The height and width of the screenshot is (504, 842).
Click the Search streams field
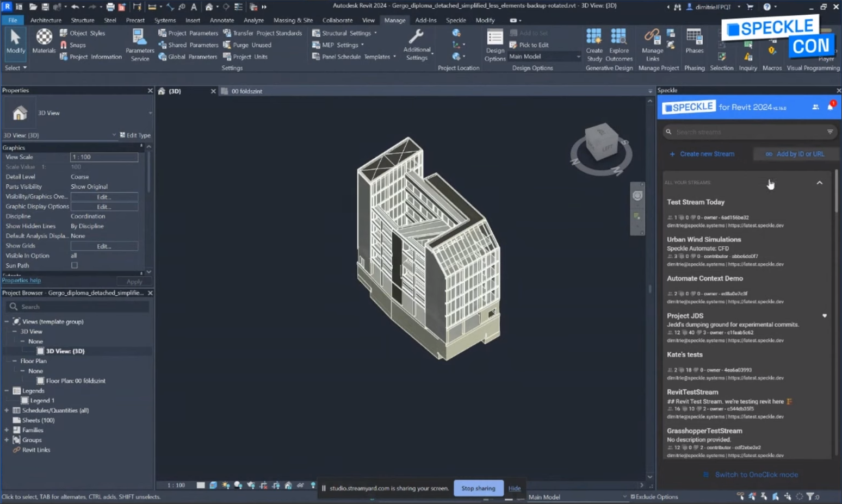click(x=750, y=132)
